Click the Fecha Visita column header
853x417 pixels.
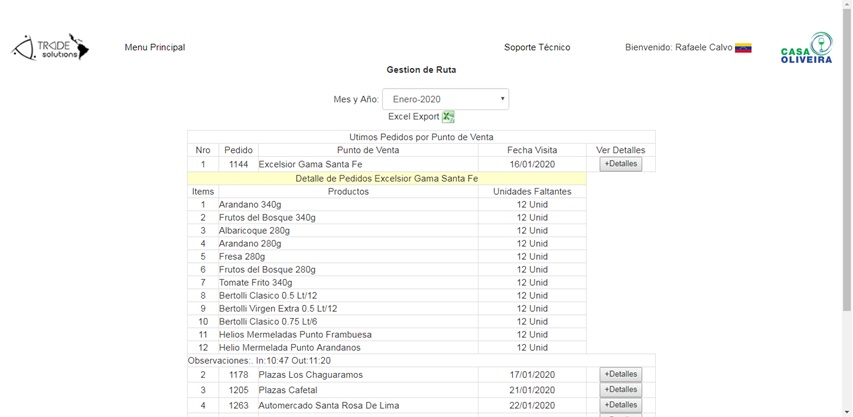click(532, 150)
